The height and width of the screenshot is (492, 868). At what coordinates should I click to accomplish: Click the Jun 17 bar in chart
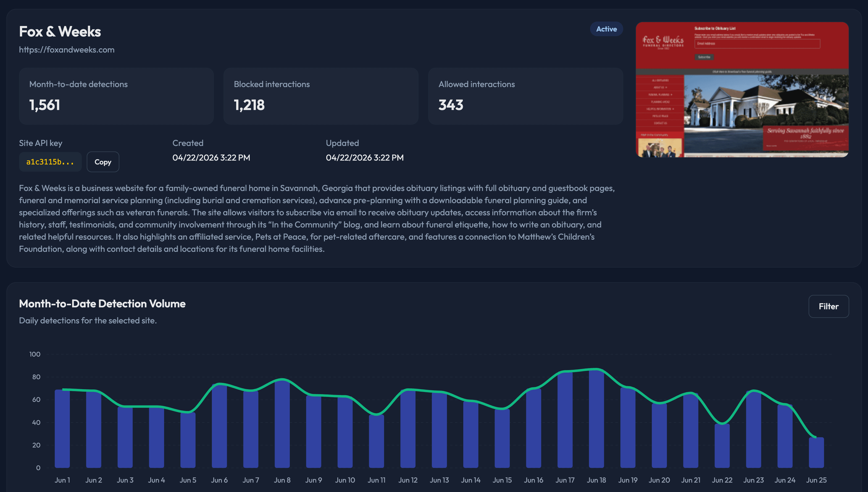point(565,420)
